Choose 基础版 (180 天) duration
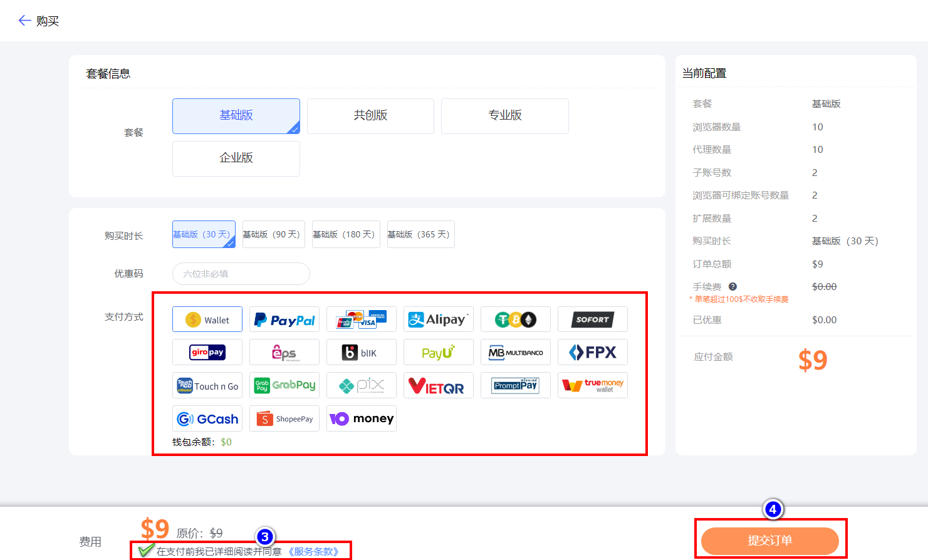Viewport: 928px width, 560px height. pos(346,234)
